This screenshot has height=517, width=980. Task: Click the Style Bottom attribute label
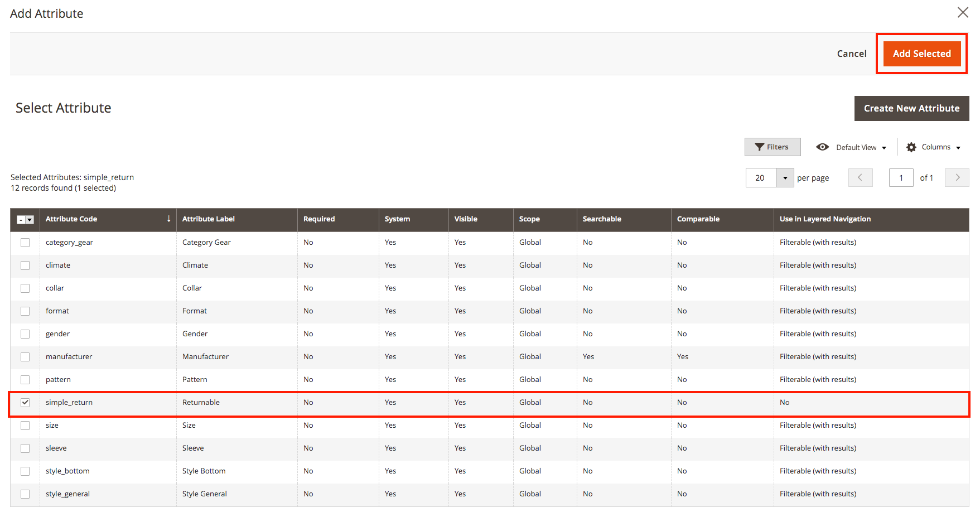click(x=204, y=471)
